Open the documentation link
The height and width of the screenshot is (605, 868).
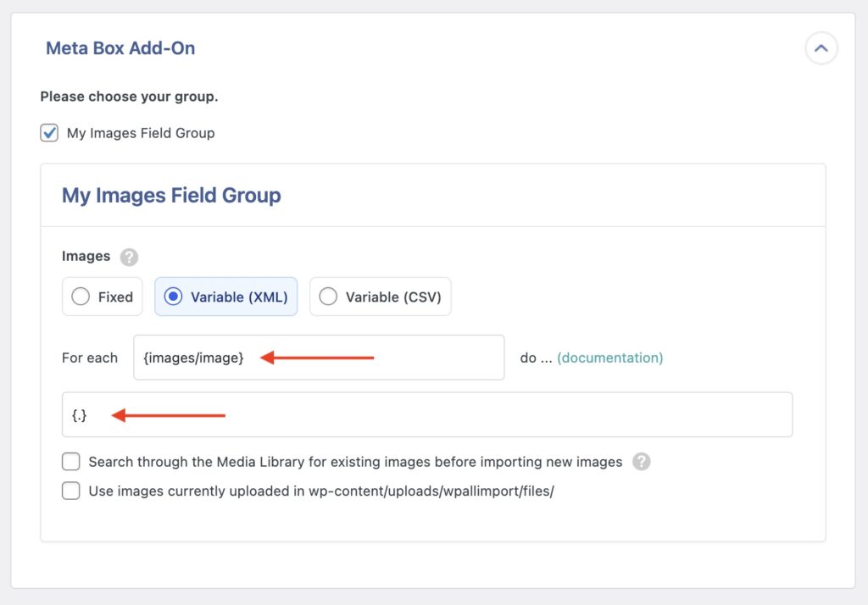click(610, 358)
